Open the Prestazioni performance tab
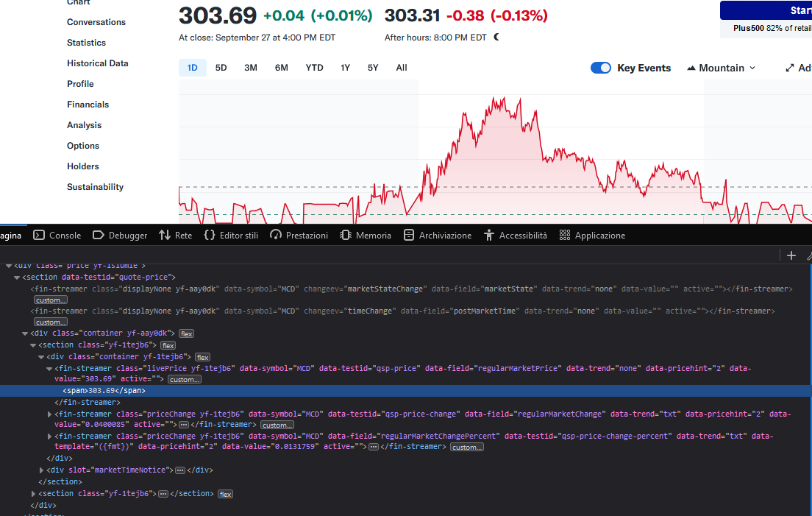The width and height of the screenshot is (812, 516). 299,236
